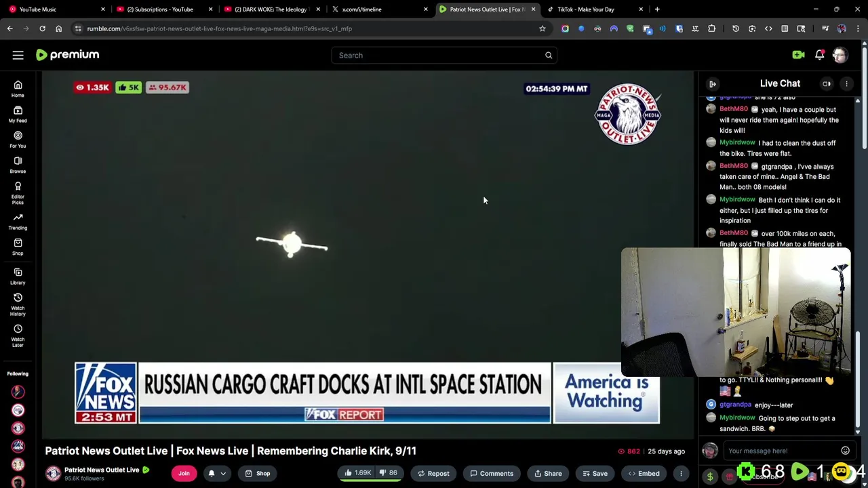
Task: Open the Trending page
Action: [18, 222]
